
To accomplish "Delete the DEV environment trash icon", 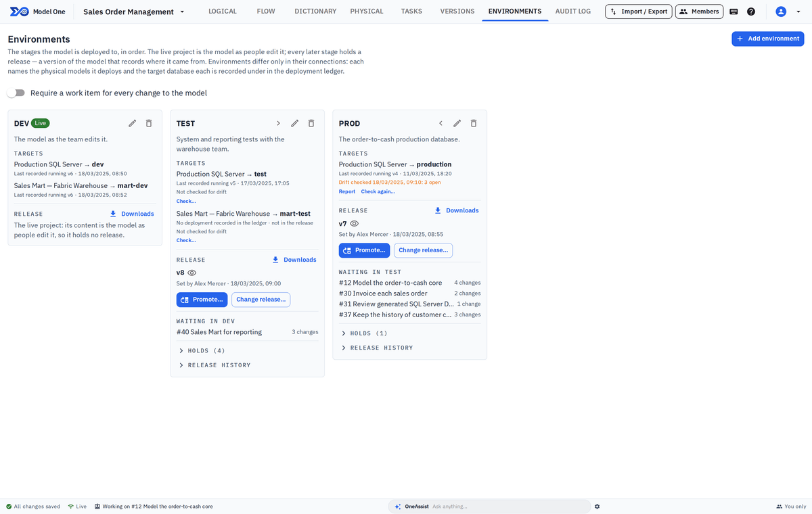I will (x=149, y=123).
